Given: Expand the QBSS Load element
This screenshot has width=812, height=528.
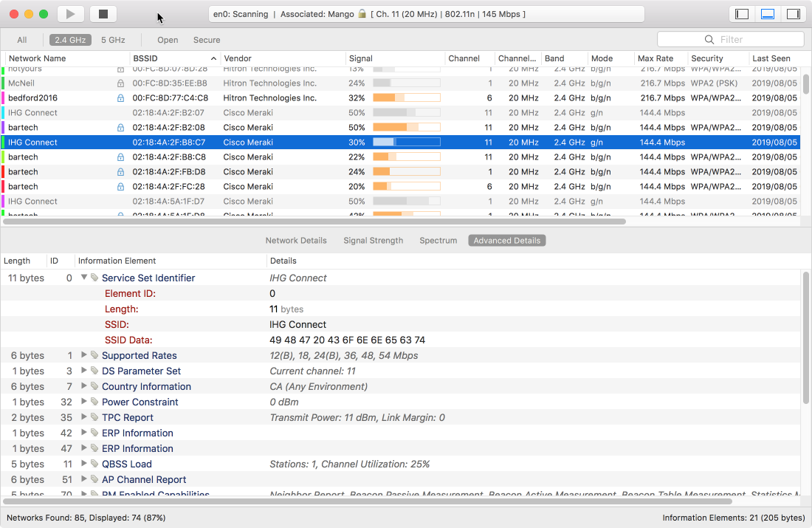Looking at the screenshot, I should [84, 464].
